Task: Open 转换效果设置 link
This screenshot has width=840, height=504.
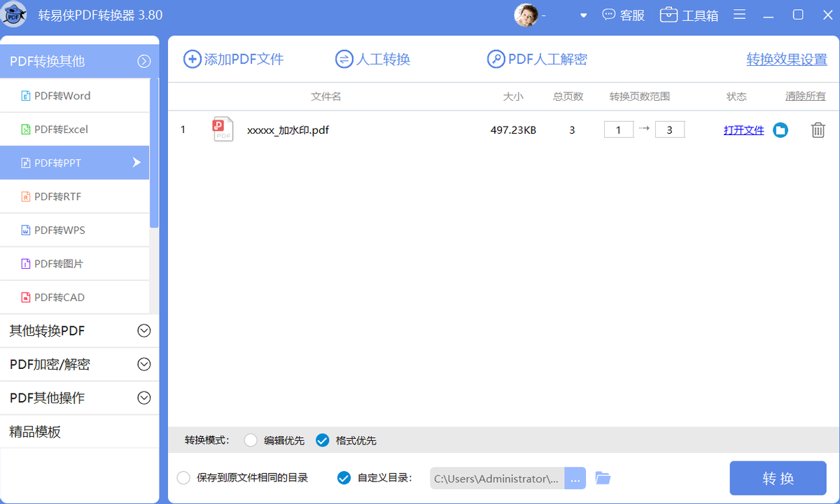Action: pos(787,59)
